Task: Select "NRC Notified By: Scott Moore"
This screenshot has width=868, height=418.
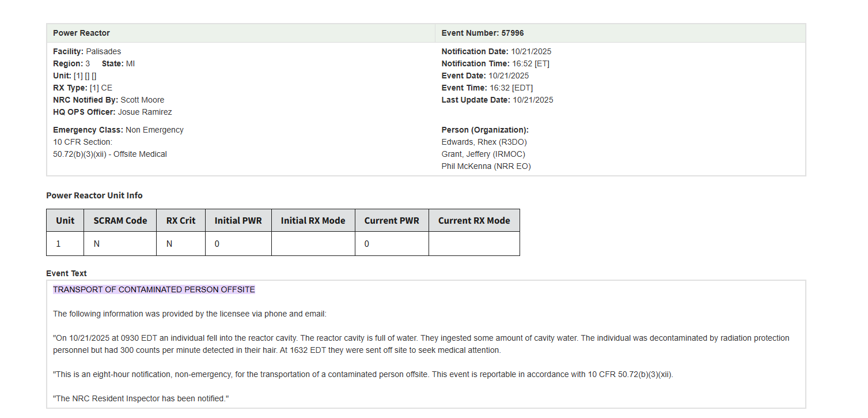Action: pyautogui.click(x=108, y=100)
